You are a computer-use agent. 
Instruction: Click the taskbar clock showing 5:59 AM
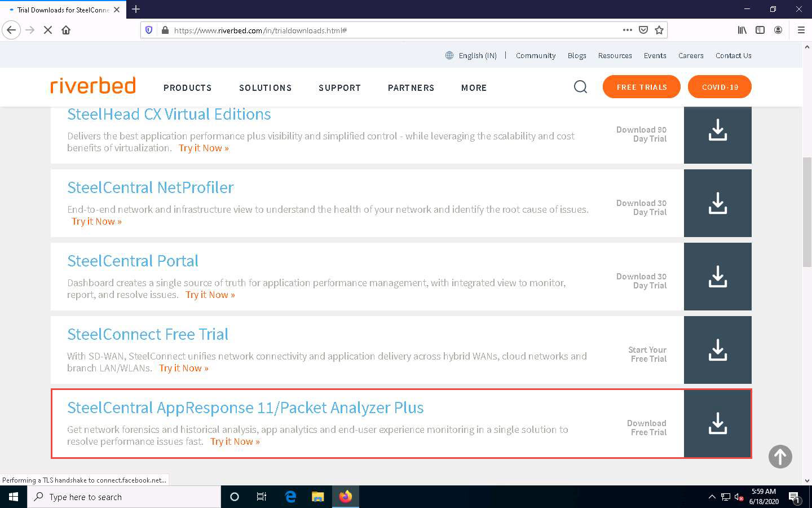[x=764, y=497]
